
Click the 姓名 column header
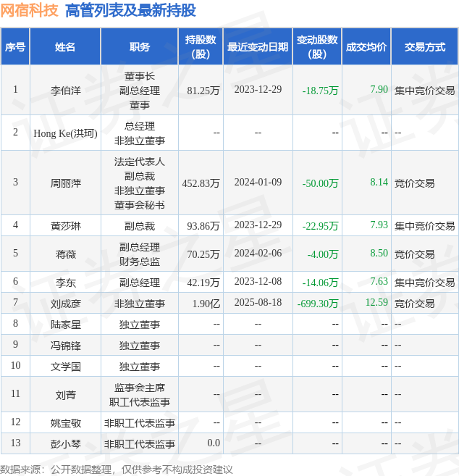65,47
